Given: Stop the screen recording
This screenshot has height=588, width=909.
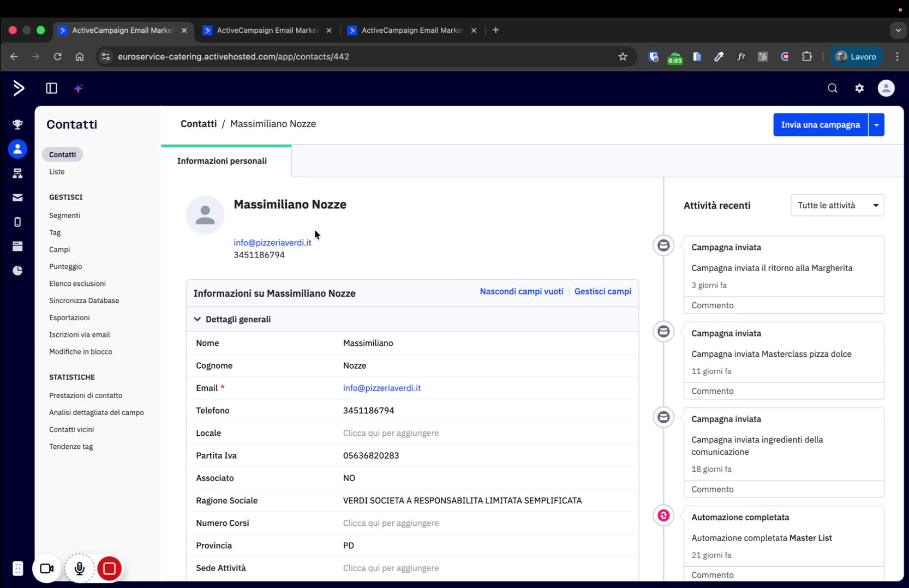Looking at the screenshot, I should pyautogui.click(x=109, y=568).
